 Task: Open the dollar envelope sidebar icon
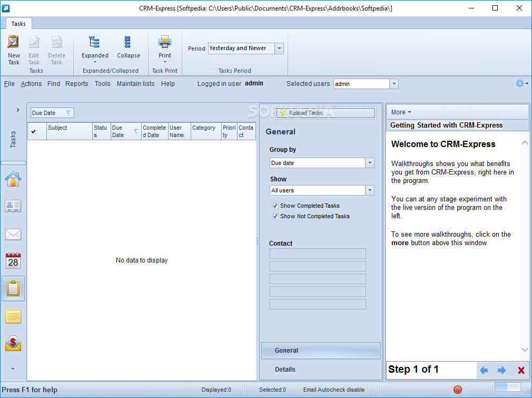[x=13, y=343]
